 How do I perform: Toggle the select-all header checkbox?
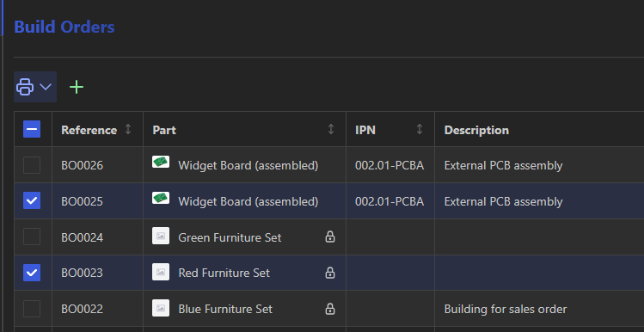[x=32, y=129]
